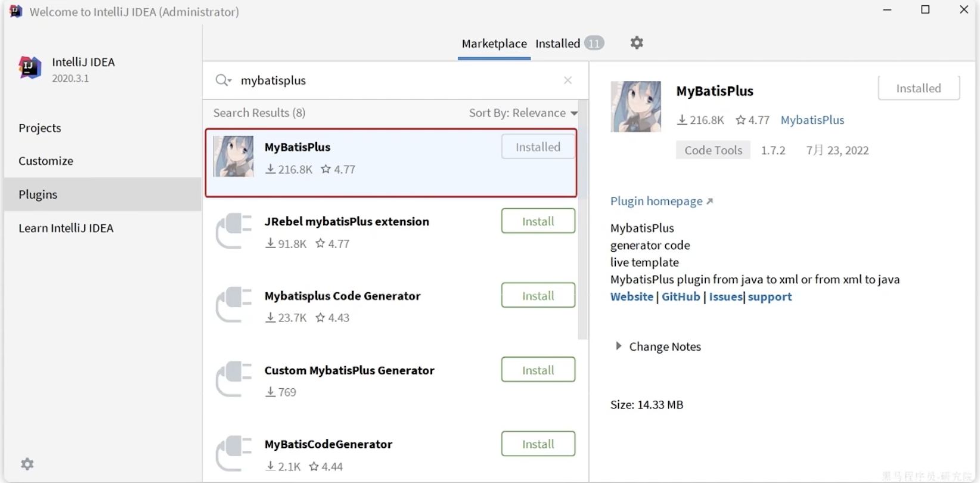Click 769 downloads in Custom Generator row
This screenshot has width=980, height=483.
[x=281, y=392]
